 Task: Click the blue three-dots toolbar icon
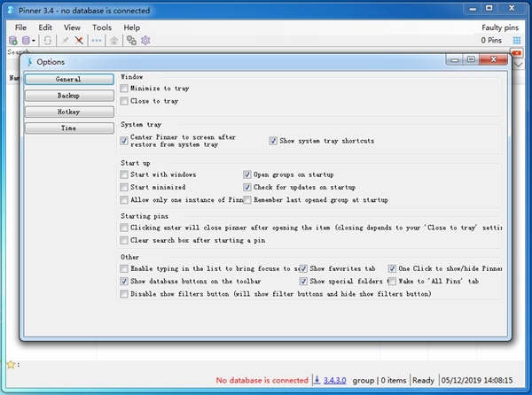click(97, 41)
